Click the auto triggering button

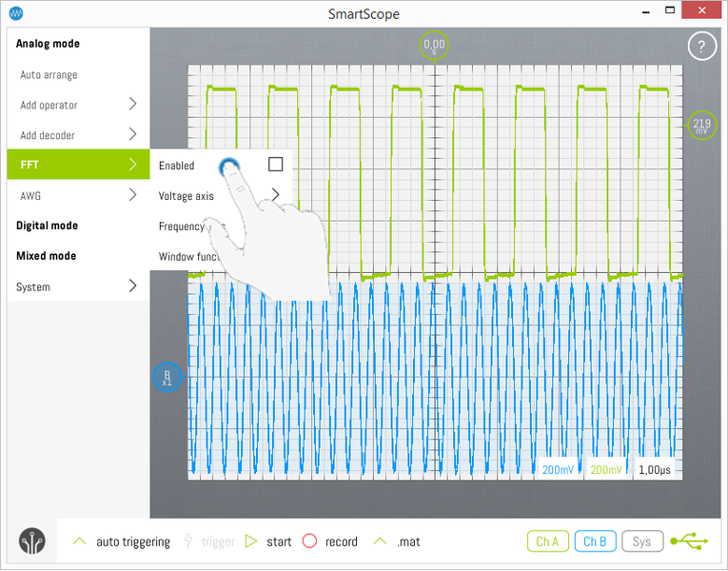click(123, 541)
